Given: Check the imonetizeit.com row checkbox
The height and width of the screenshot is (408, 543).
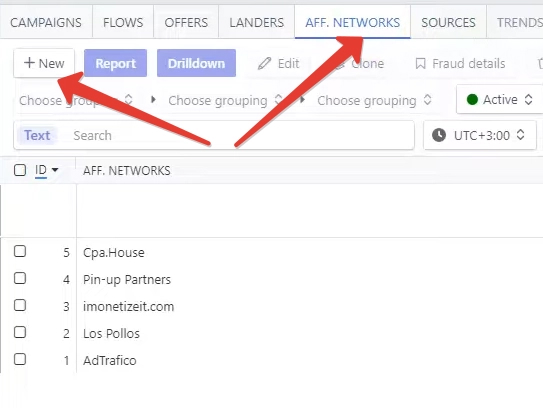Looking at the screenshot, I should pos(20,305).
